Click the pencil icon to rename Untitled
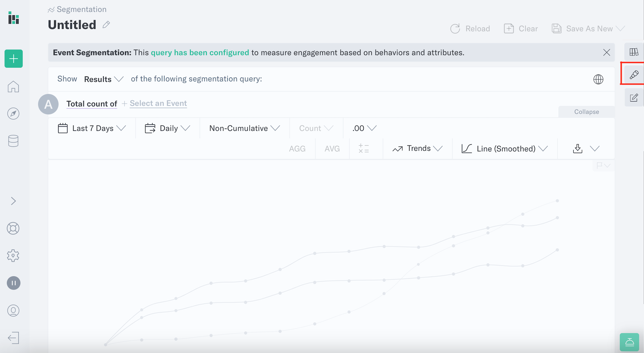644x353 pixels. [x=106, y=25]
